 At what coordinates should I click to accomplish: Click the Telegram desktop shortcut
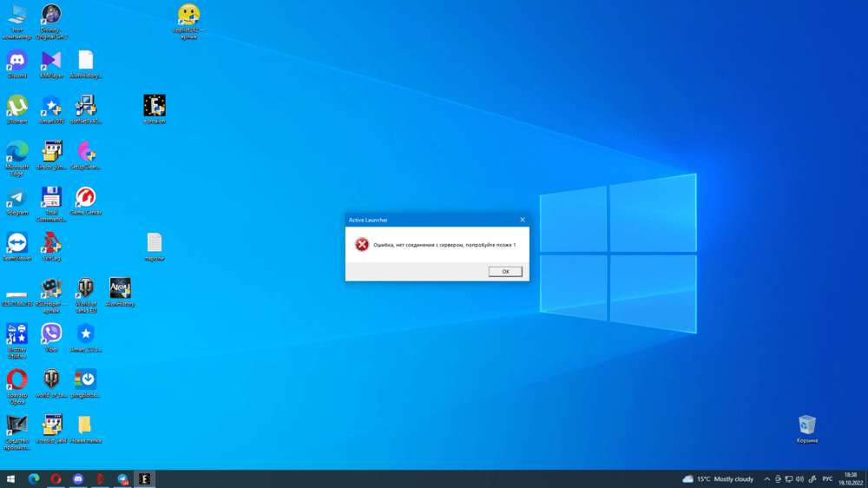[x=17, y=197]
